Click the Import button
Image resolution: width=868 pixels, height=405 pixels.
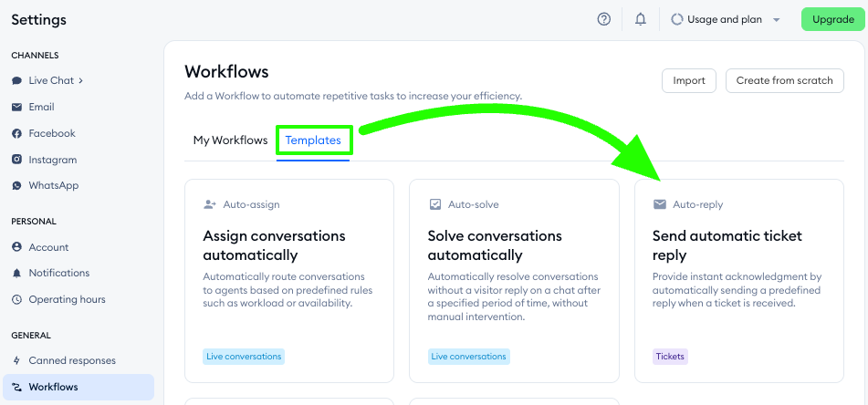689,80
